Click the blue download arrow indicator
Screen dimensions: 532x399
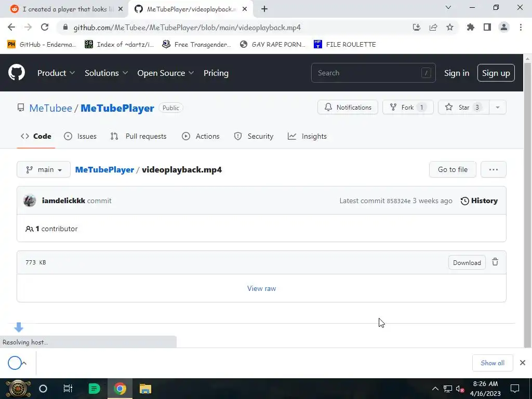[x=19, y=327]
